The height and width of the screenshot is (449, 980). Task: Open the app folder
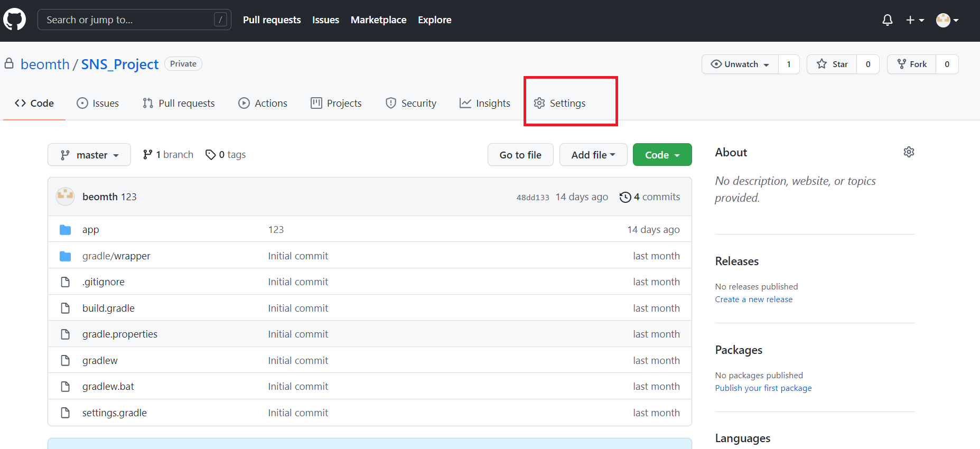tap(90, 229)
